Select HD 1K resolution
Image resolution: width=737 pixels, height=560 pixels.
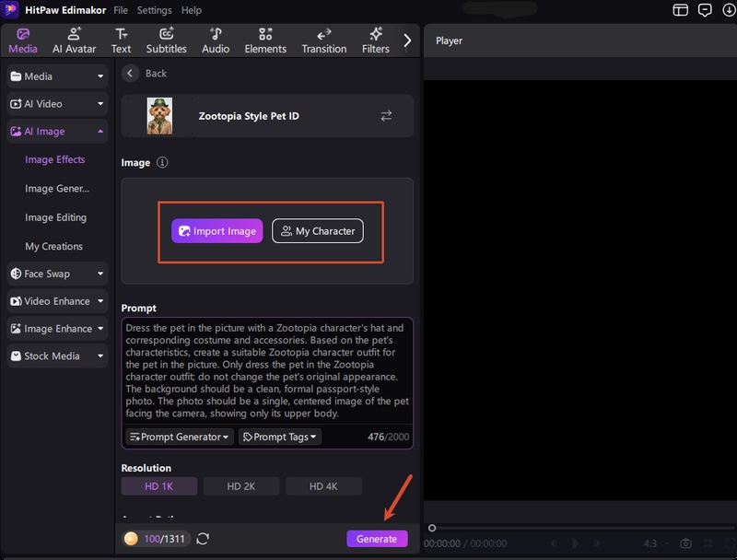click(x=158, y=486)
